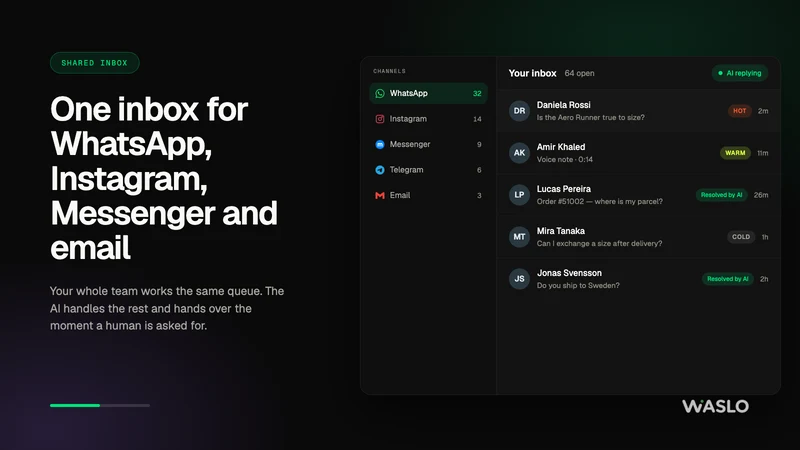Click the MT avatar for Mira Tanaka
This screenshot has height=450, width=800.
tap(519, 237)
